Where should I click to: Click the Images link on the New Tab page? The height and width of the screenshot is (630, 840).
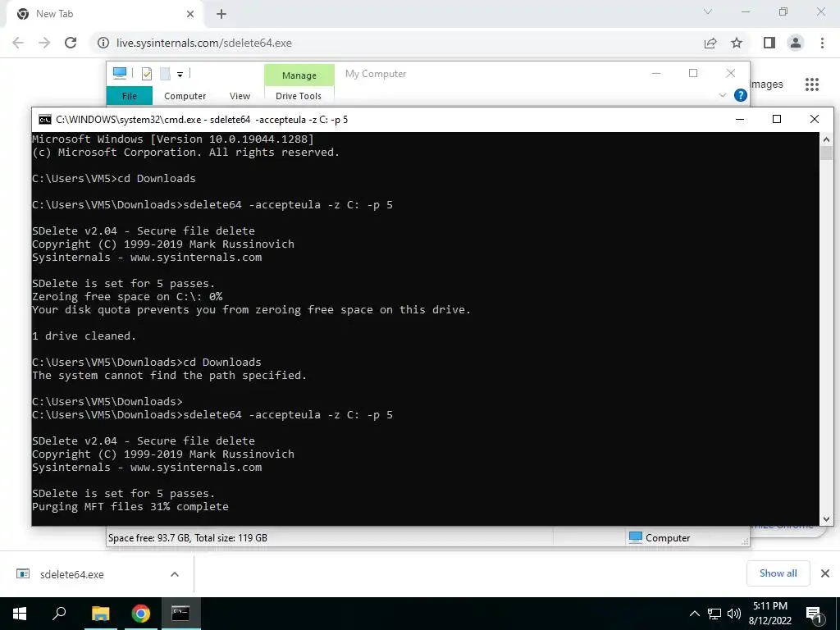766,84
